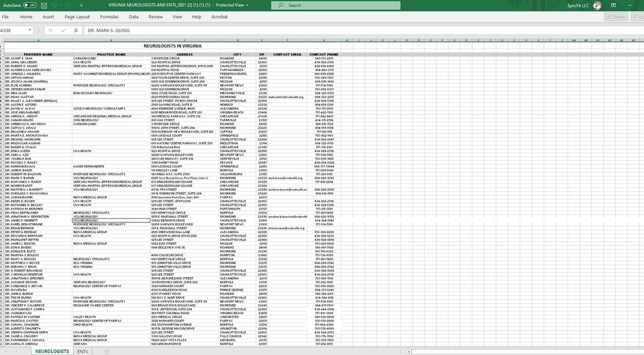Click the Enter checkmark icon in formula bar

[x=64, y=30]
